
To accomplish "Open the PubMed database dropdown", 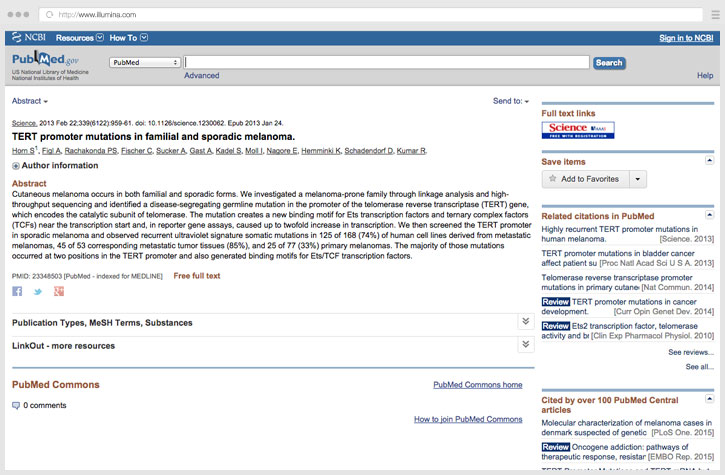I will point(145,62).
